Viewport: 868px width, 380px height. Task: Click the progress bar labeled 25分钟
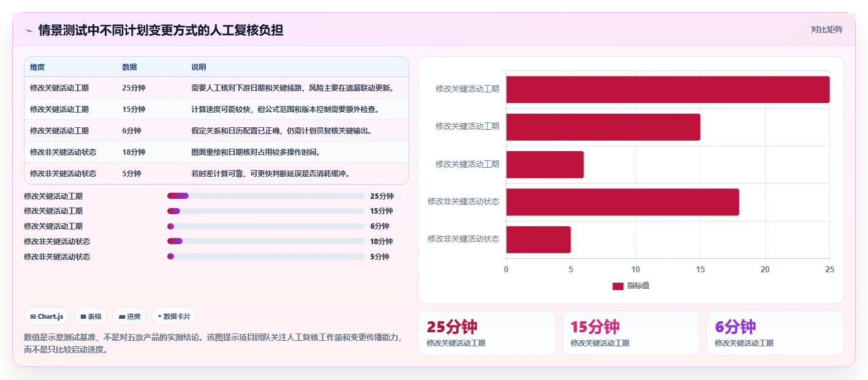(266, 196)
